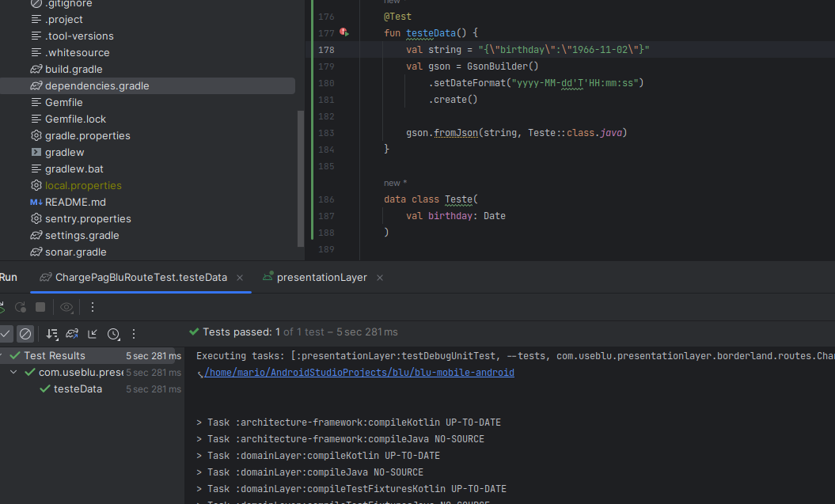Open the test history eye menu
835x504 pixels.
tap(66, 306)
